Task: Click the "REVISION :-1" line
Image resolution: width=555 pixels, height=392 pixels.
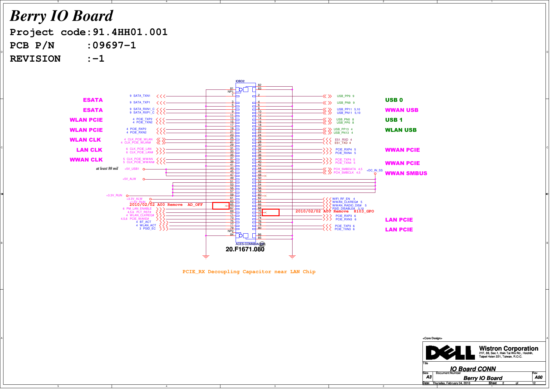Action: (57, 59)
